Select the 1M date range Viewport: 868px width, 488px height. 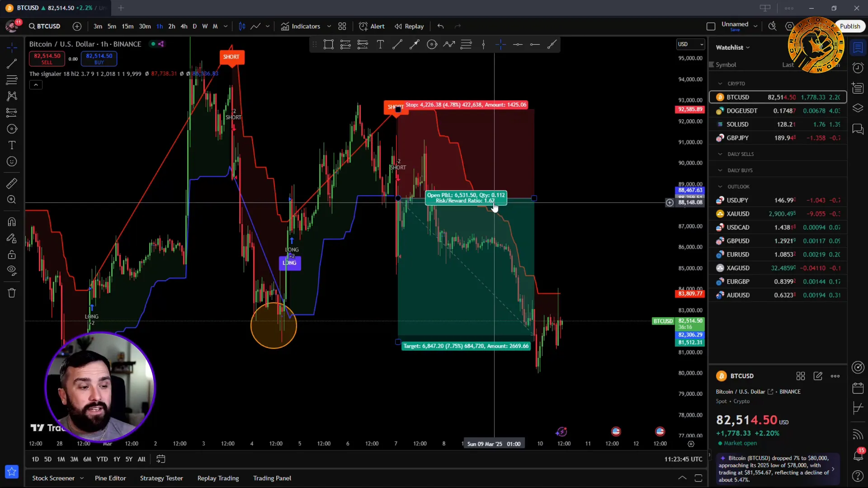61,459
